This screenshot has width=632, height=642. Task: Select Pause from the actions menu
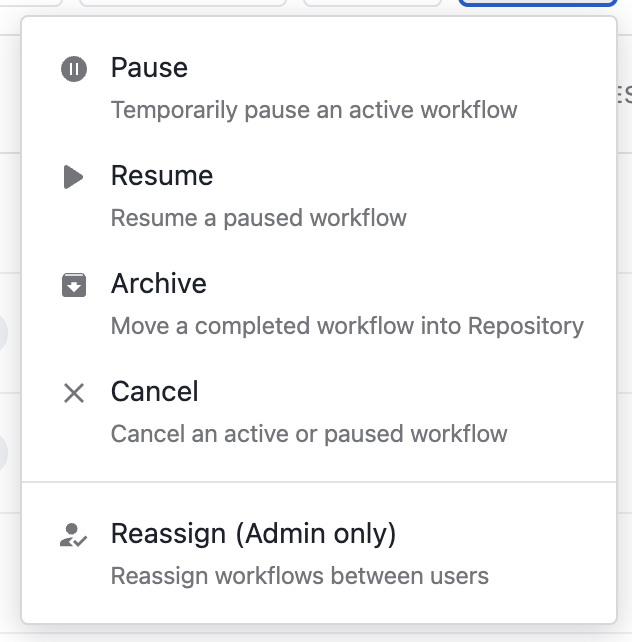[319, 88]
